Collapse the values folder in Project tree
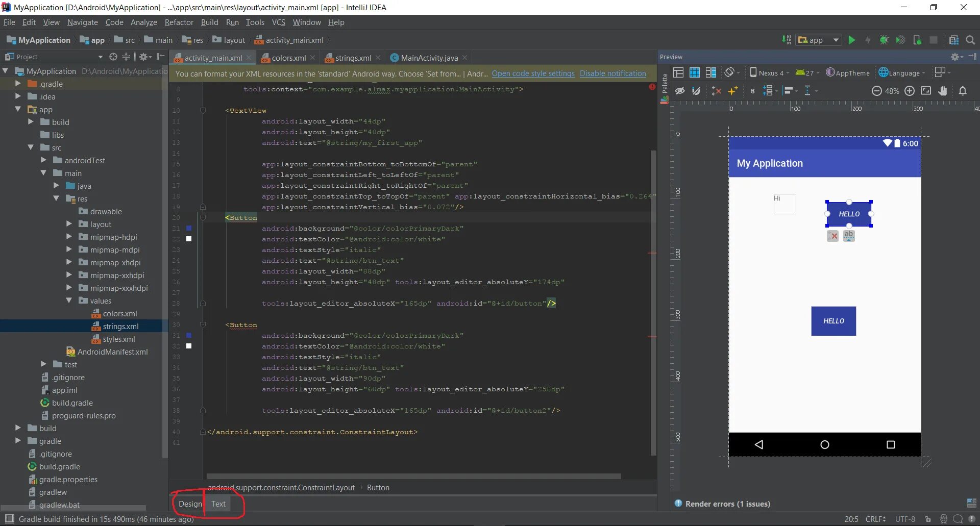 click(x=70, y=301)
